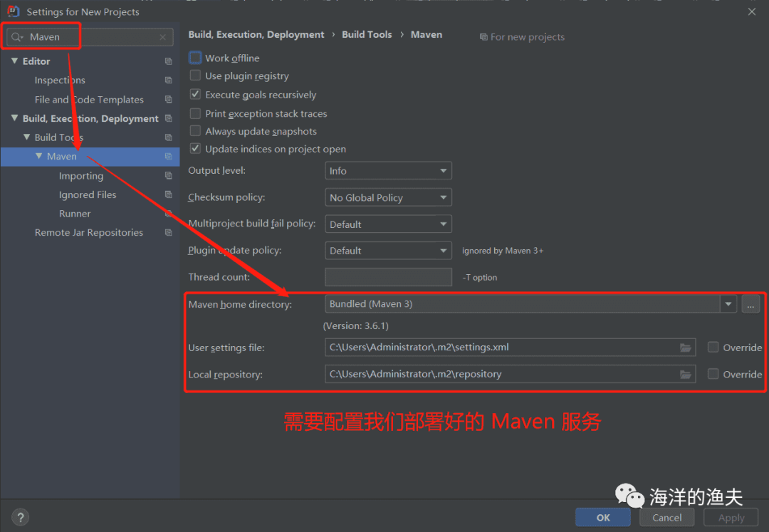
Task: Open Plugin update policy dropdown
Action: click(388, 251)
